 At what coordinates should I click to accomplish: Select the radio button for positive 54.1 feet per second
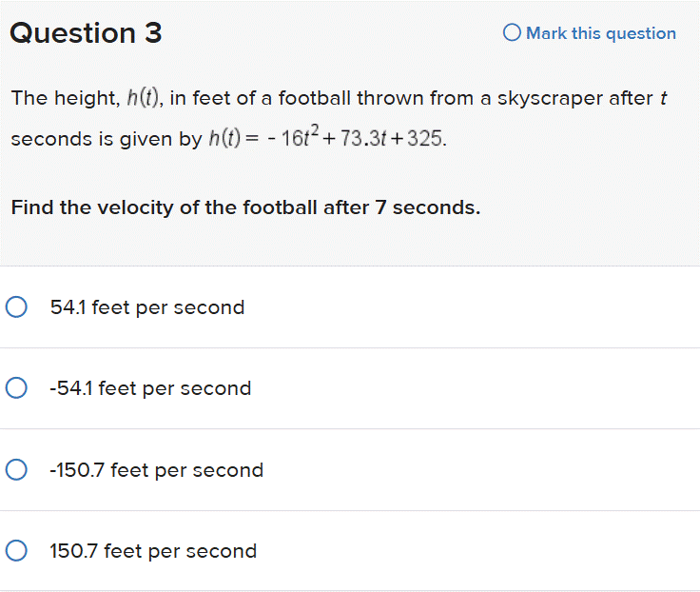pos(15,307)
